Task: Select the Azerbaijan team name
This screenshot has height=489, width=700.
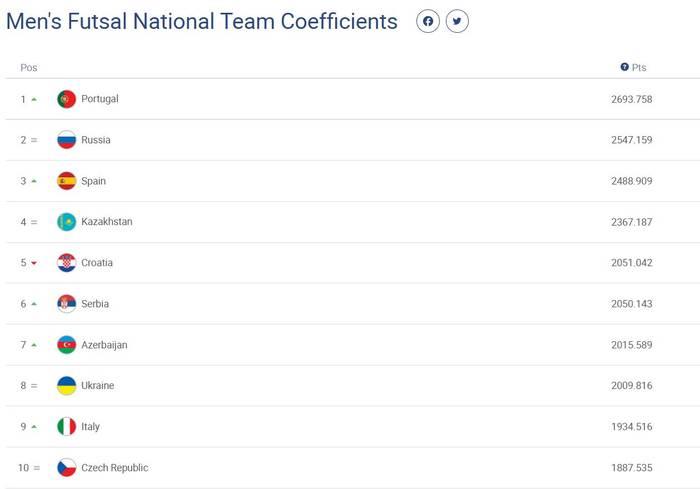Action: pyautogui.click(x=104, y=345)
